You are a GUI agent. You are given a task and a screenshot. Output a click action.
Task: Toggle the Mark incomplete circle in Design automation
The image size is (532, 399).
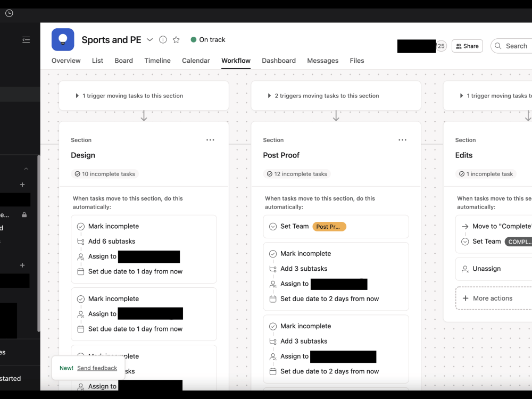click(81, 226)
